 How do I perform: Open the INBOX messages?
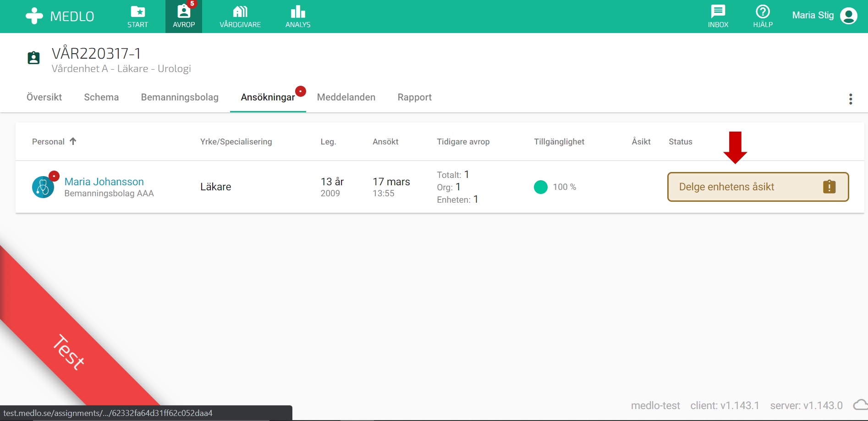[x=718, y=17]
